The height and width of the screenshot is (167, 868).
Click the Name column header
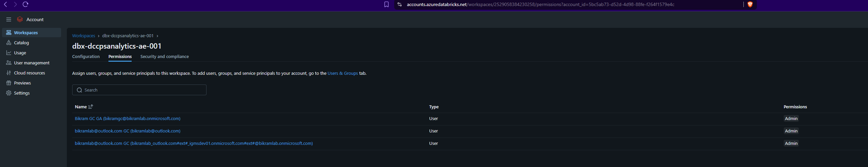81,107
